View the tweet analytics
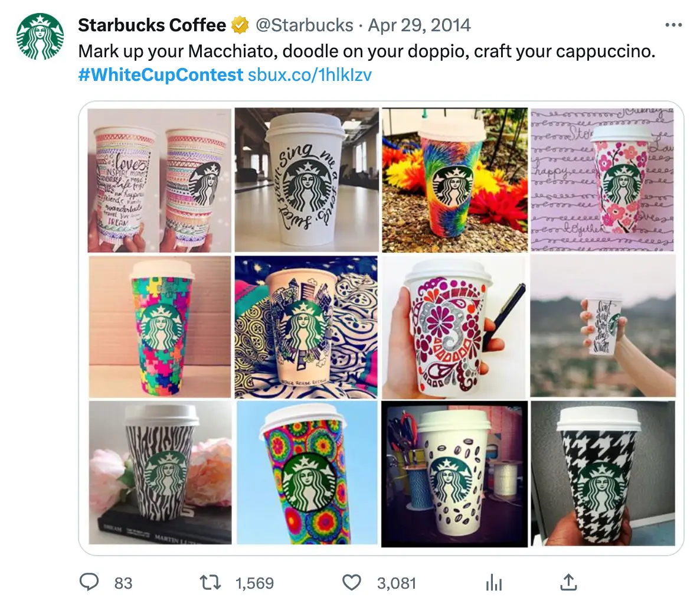 point(493,583)
